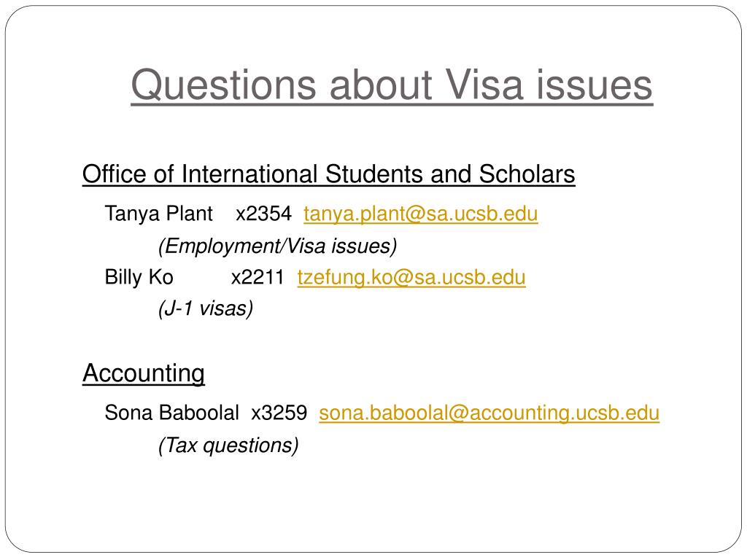Screen dimensions: 747x560
Task: Open the tanya.plant@sa.ucsb.edu email link
Action: (x=421, y=214)
